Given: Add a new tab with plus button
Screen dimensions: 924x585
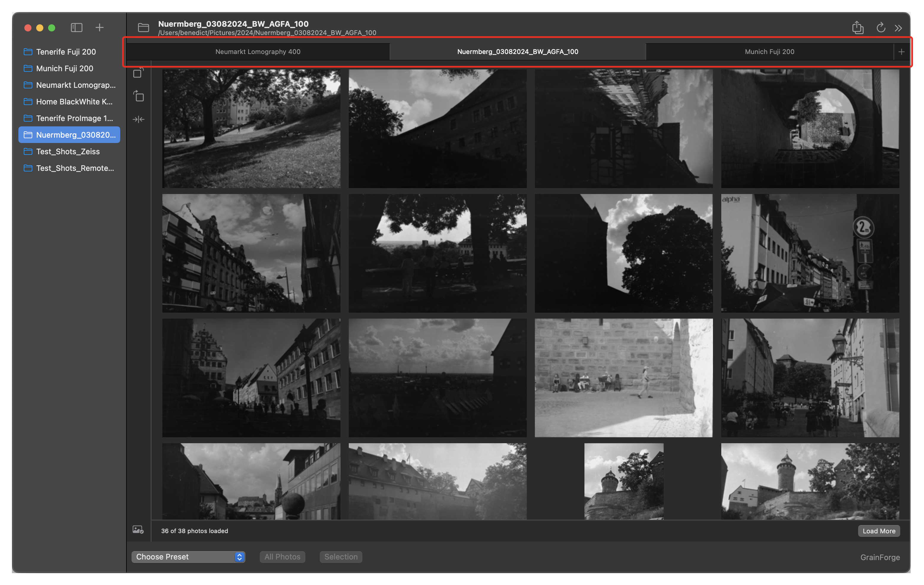Looking at the screenshot, I should [901, 52].
